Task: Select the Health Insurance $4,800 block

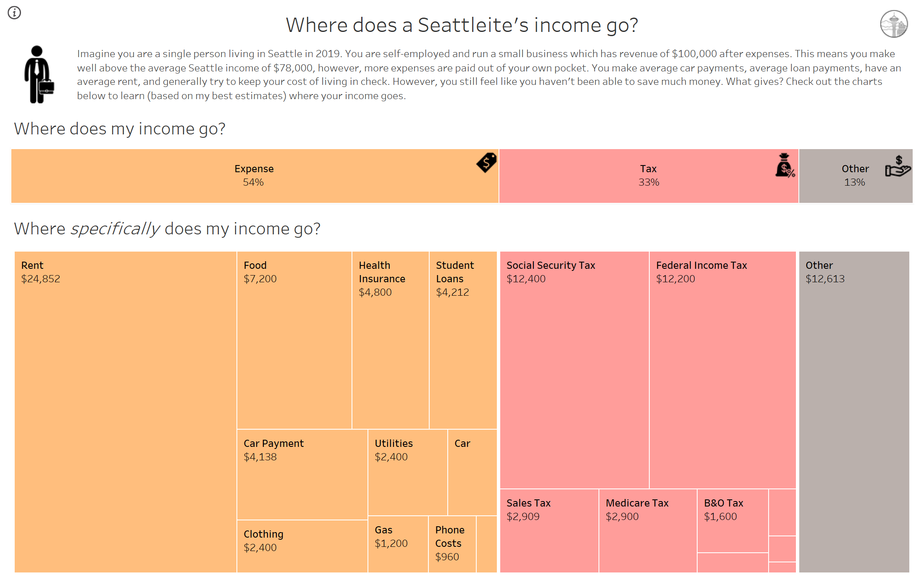Action: tap(391, 340)
